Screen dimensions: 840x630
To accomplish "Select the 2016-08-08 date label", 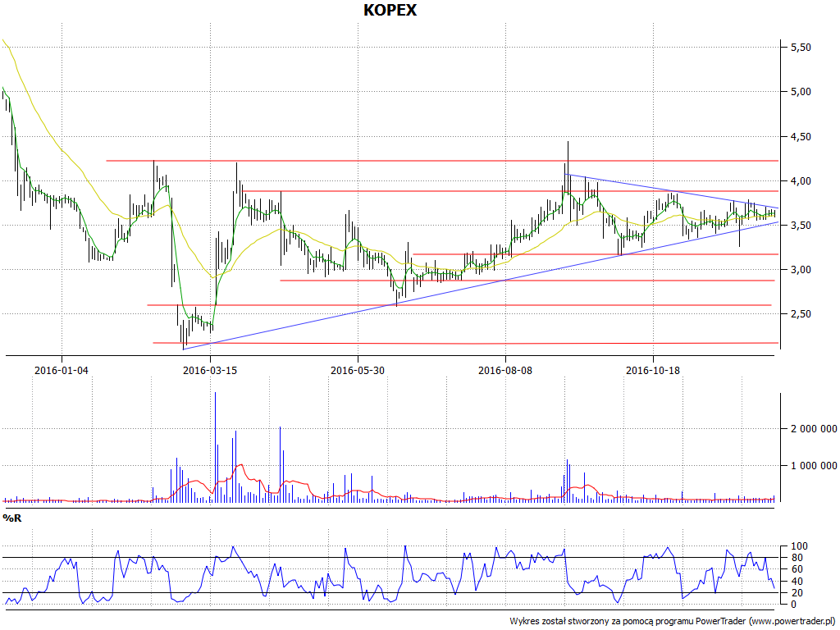I will 505,370.
